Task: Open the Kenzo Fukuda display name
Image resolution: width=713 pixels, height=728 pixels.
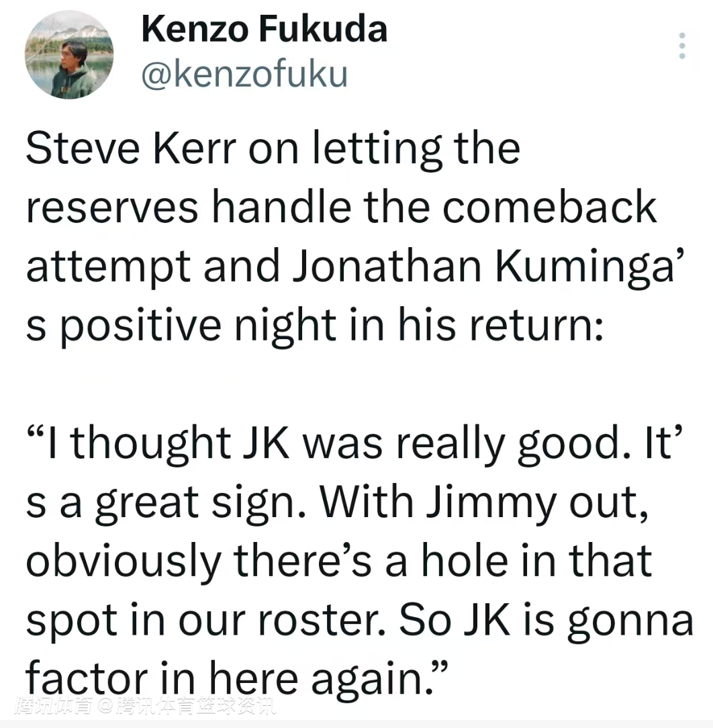Action: click(x=264, y=30)
